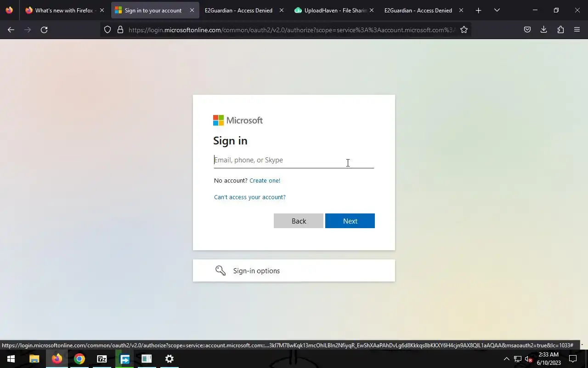
Task: Open the taskbar app left of Settings
Action: 147,359
